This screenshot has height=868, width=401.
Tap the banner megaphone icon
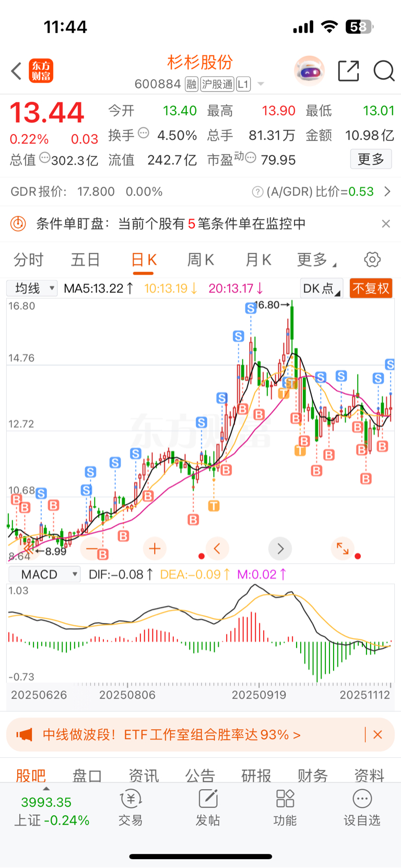[x=24, y=735]
